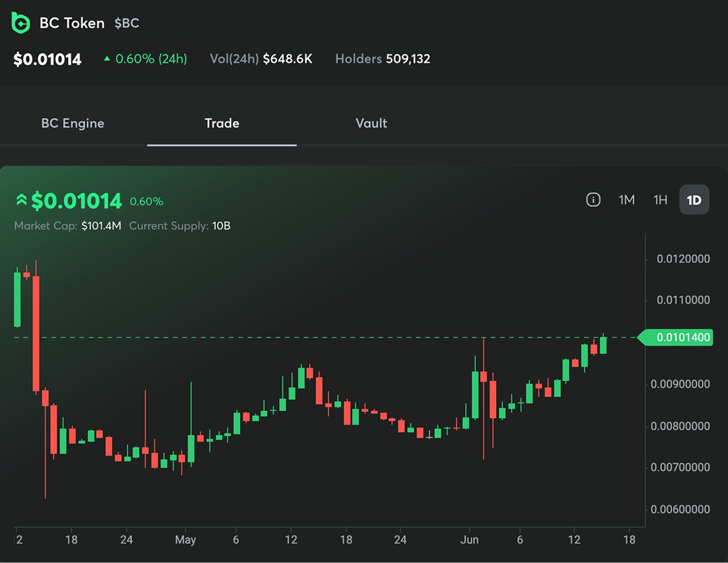Click the BC Token title
Viewport: 728px width, 563px height.
click(x=72, y=23)
